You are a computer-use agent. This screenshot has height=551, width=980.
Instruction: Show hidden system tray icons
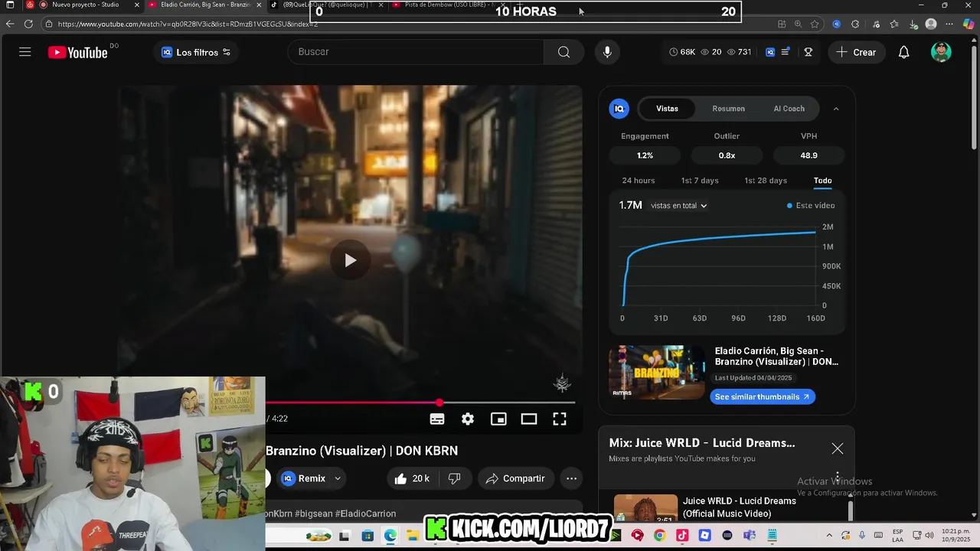pyautogui.click(x=829, y=535)
